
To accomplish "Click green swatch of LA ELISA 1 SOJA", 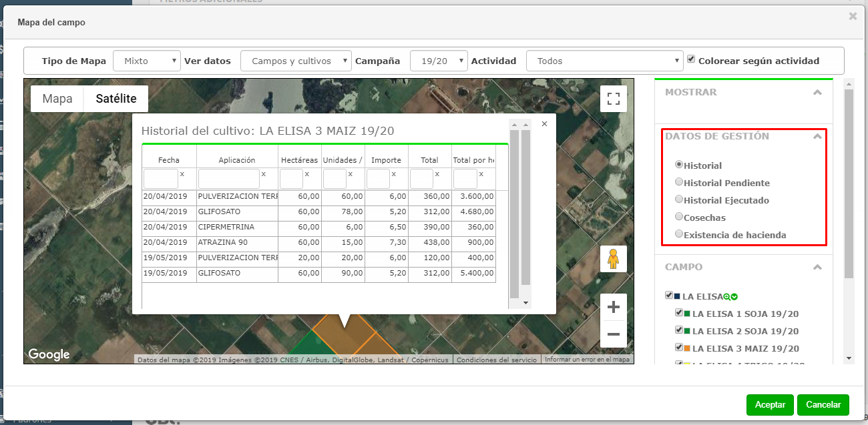I will tap(687, 314).
